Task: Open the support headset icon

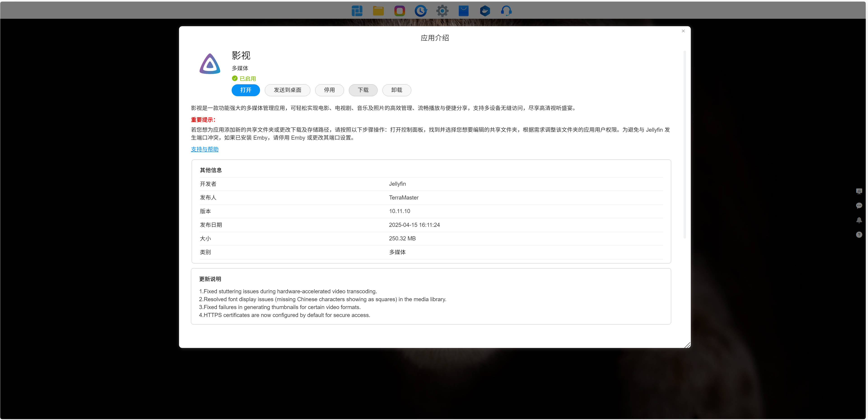Action: pos(506,11)
